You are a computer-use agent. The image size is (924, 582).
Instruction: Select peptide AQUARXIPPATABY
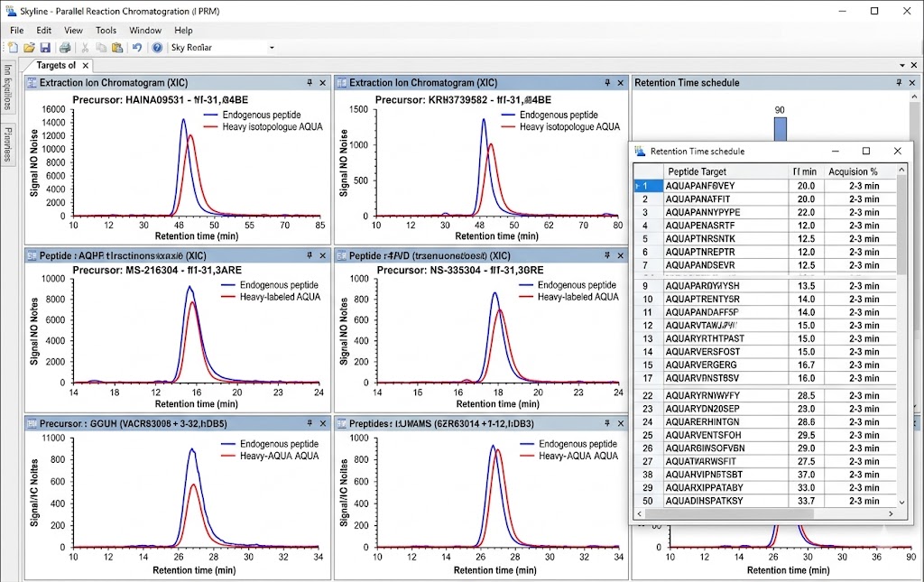pos(704,488)
